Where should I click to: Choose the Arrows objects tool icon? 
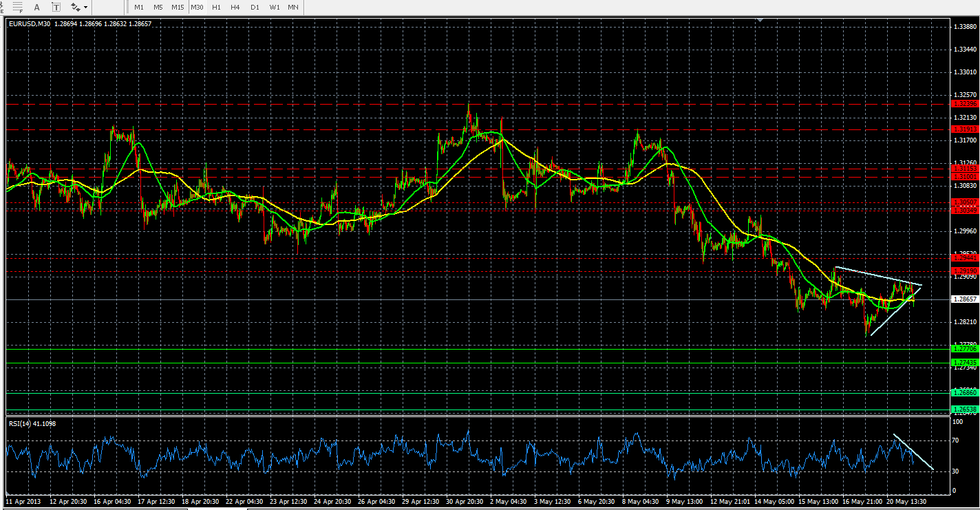[75, 7]
